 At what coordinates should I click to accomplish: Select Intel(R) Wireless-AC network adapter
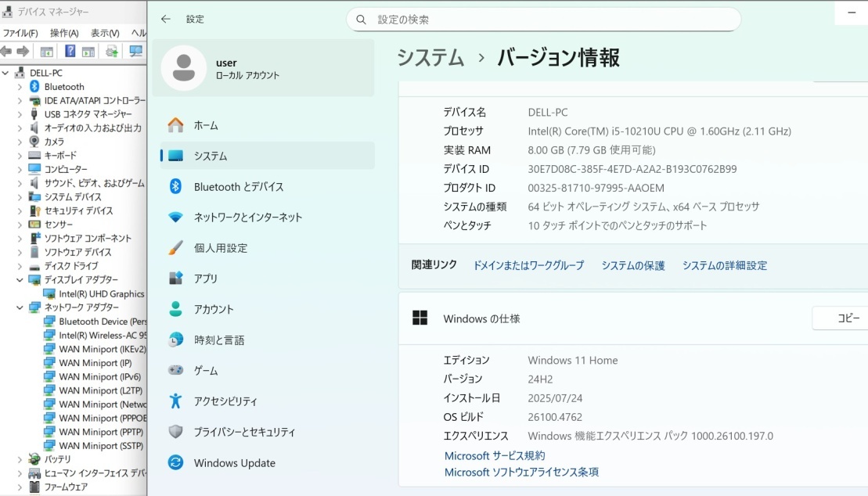[103, 336]
